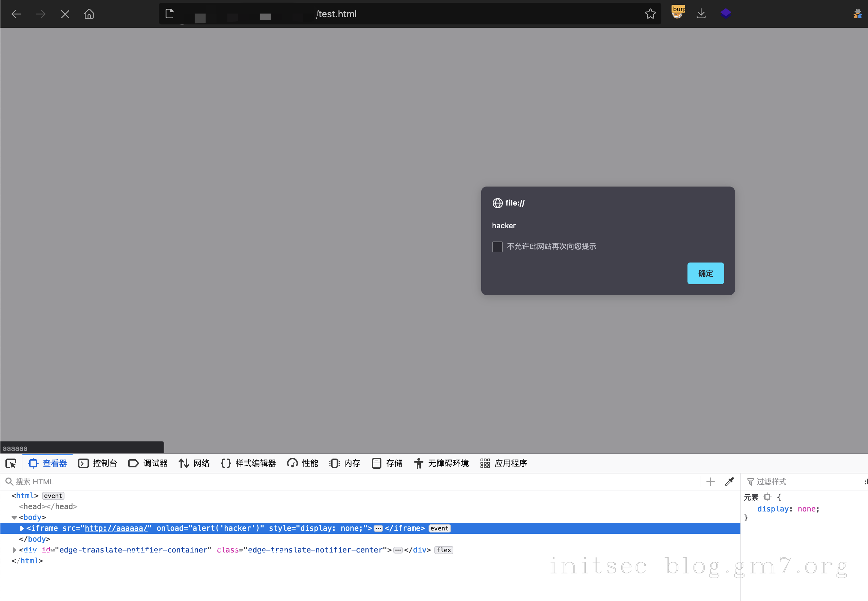This screenshot has height=601, width=868.
Task: Click the Burp extension icon
Action: [x=678, y=13]
